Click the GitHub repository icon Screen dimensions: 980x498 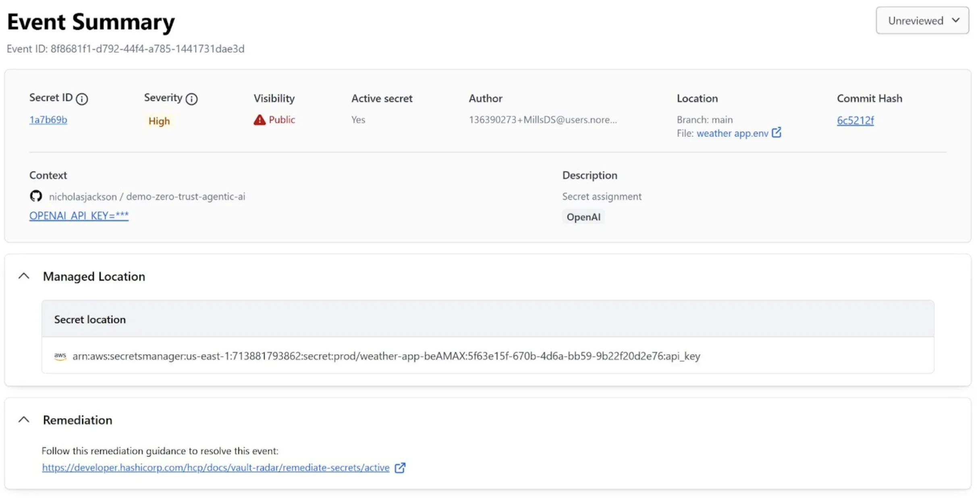tap(36, 196)
